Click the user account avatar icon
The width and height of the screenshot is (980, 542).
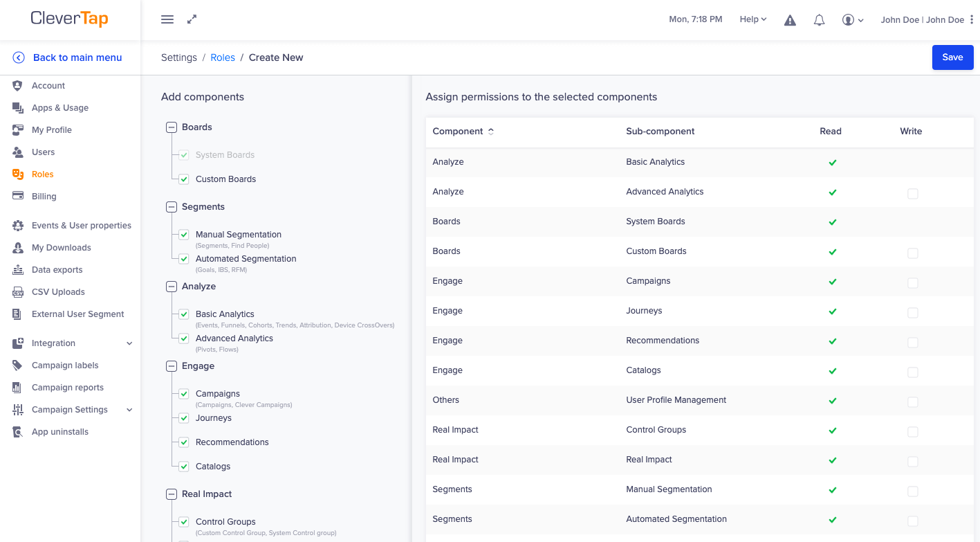pos(849,20)
